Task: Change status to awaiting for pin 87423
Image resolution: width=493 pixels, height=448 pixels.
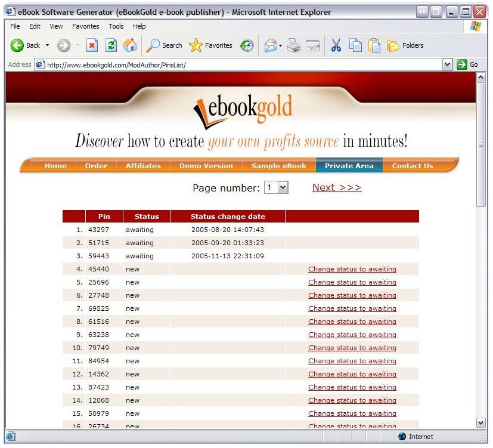Action: pyautogui.click(x=352, y=387)
